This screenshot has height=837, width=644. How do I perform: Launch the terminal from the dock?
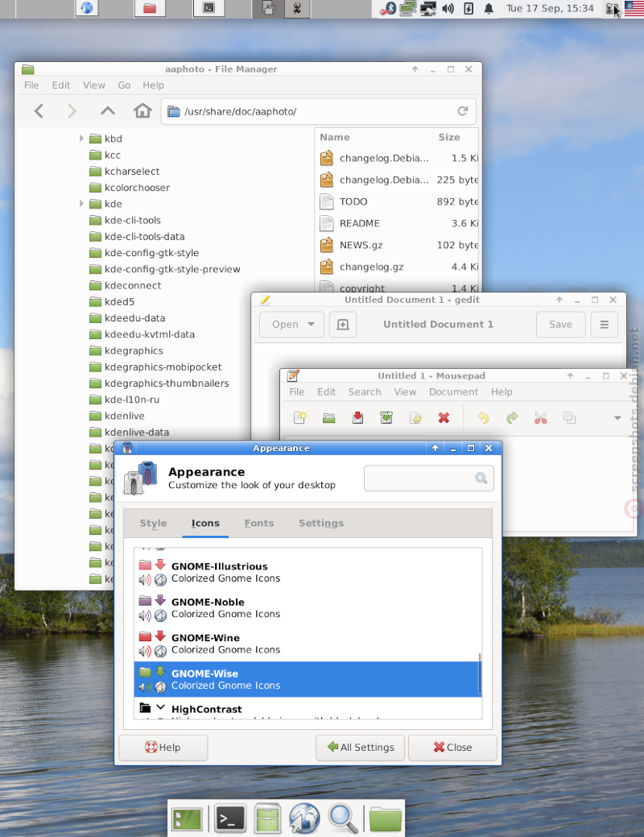pos(230,818)
